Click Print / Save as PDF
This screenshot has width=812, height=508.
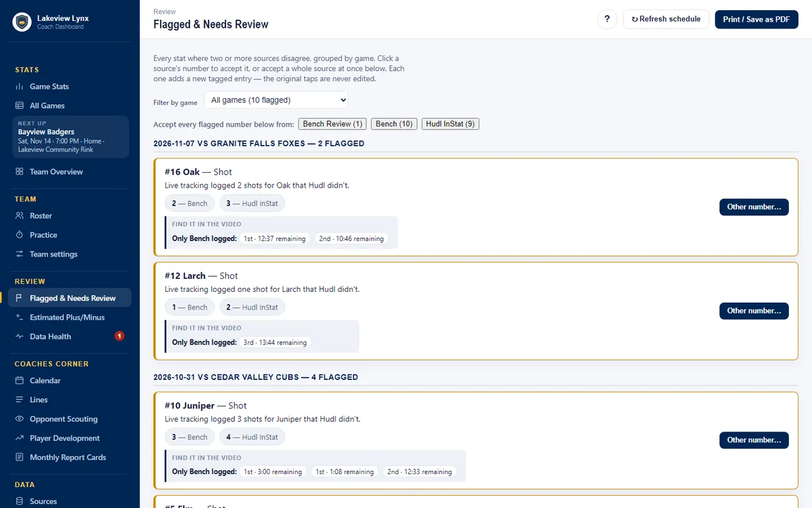757,19
